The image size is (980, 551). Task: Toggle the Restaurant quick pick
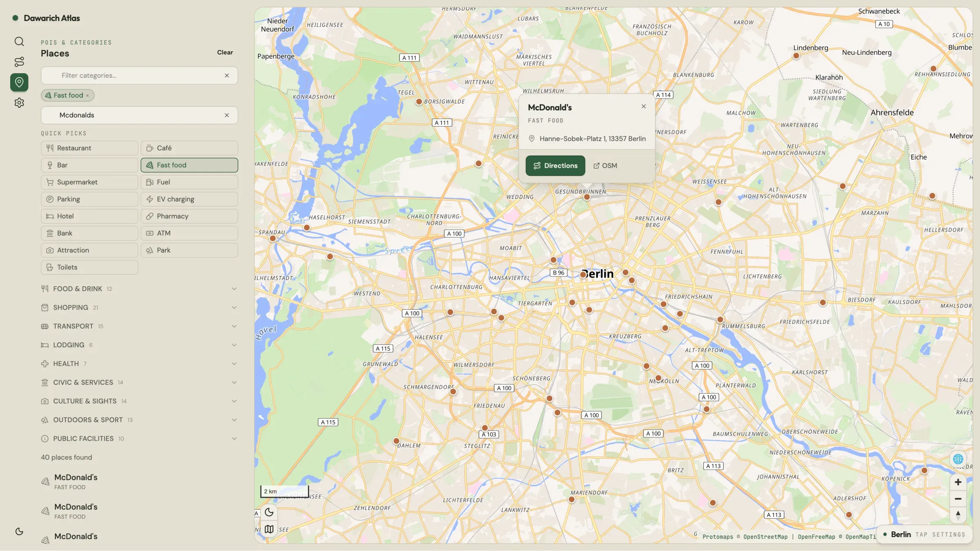click(x=89, y=148)
